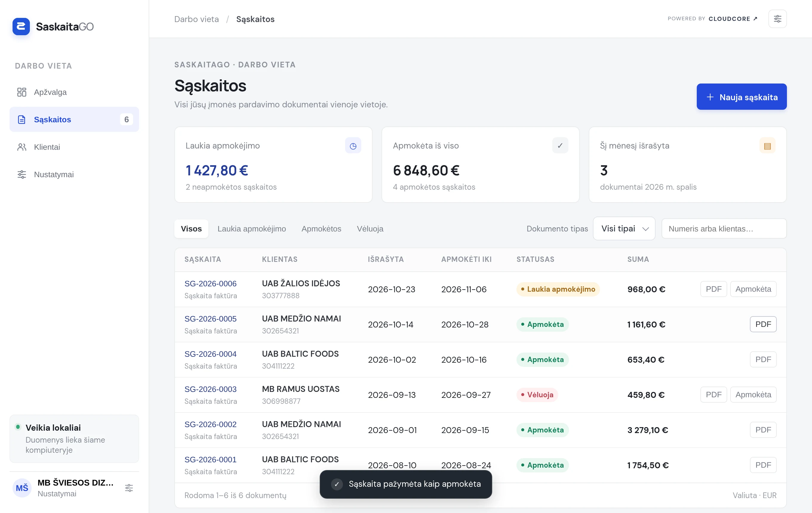Switch to the Apmokėtos tab
Image resolution: width=812 pixels, height=513 pixels.
point(321,228)
